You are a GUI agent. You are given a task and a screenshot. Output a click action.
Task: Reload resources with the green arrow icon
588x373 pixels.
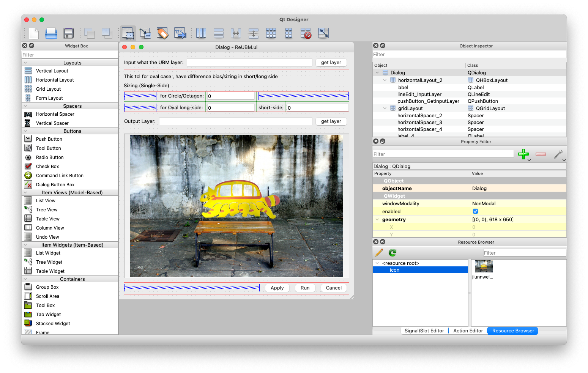(393, 253)
